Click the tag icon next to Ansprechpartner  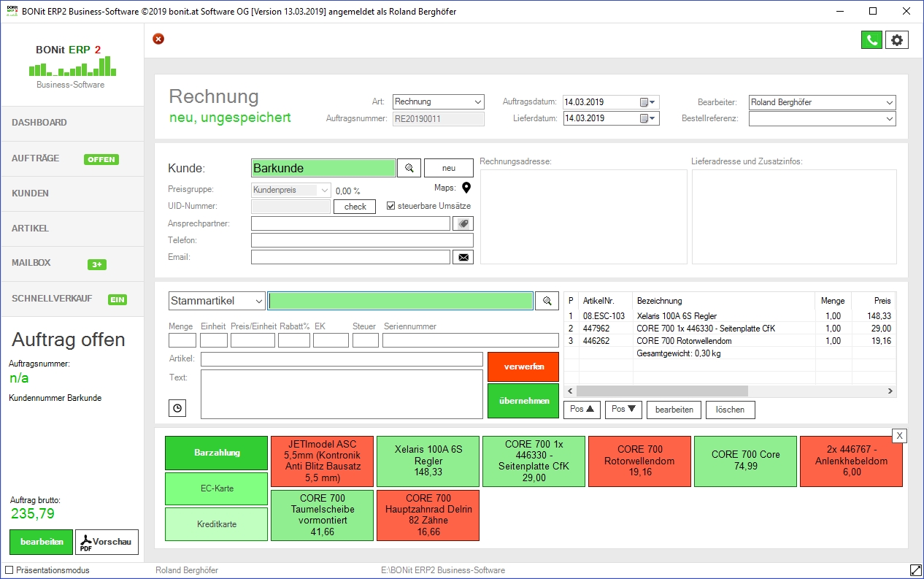pos(463,223)
